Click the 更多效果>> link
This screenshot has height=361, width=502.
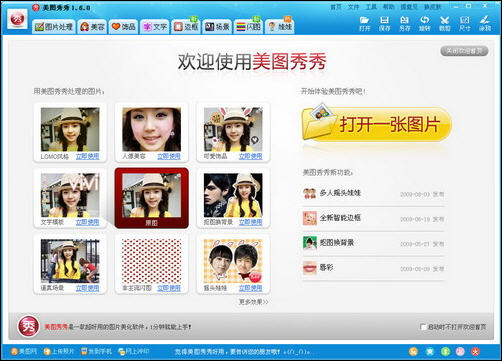point(254,302)
